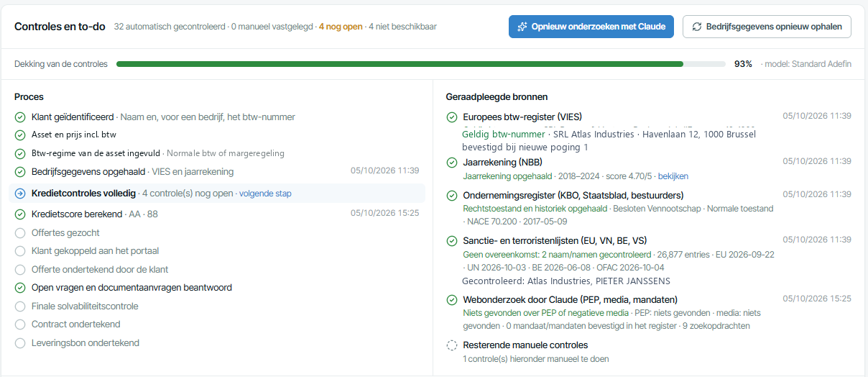This screenshot has width=868, height=377.
Task: Toggle the circle beside Contract ondertekend
Action: pos(20,324)
